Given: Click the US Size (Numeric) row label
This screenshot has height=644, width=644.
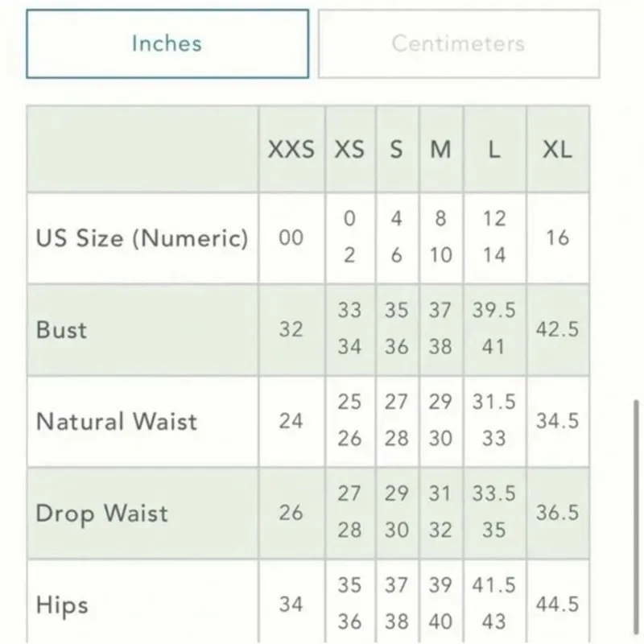Looking at the screenshot, I should coord(142,238).
